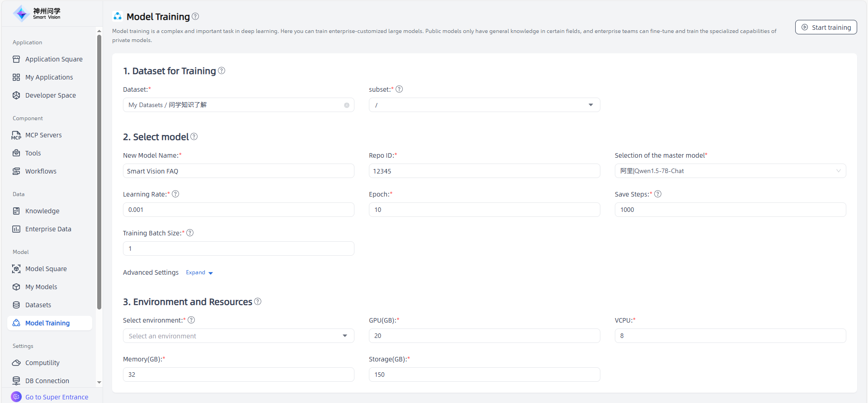The image size is (868, 403).
Task: Open the master model selection dropdown
Action: pos(730,171)
